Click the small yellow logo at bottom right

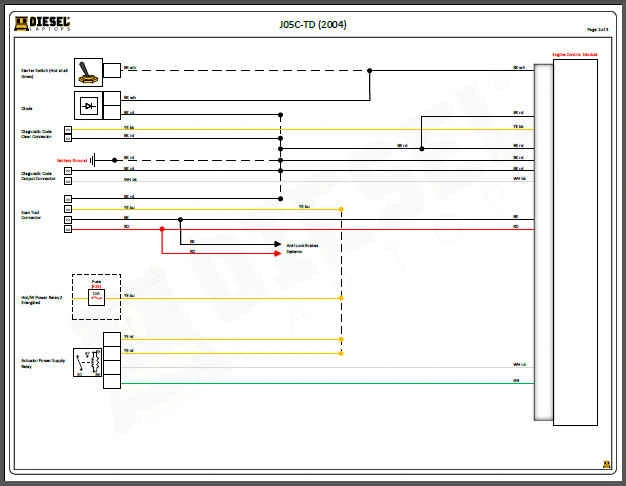[x=606, y=464]
